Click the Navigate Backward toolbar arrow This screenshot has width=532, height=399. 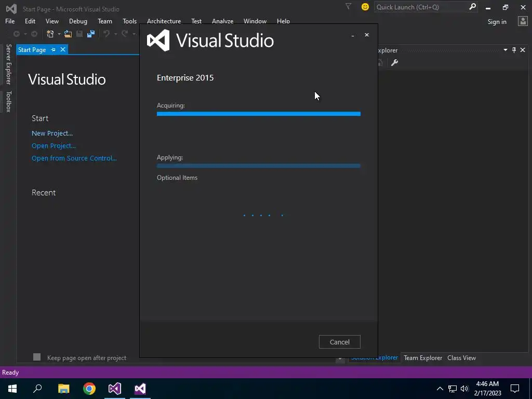pyautogui.click(x=16, y=34)
